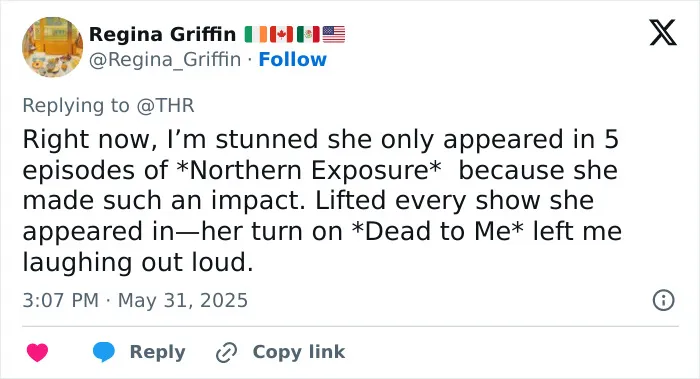Open the @Regina_Griffin handle
Image resolution: width=700 pixels, height=379 pixels.
coord(165,59)
